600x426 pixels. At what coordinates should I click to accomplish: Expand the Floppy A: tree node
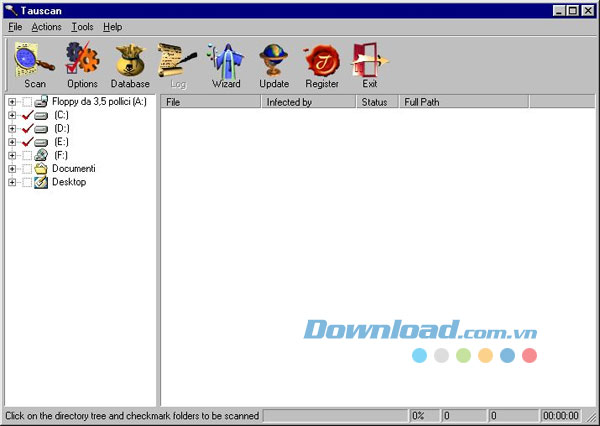click(12, 102)
